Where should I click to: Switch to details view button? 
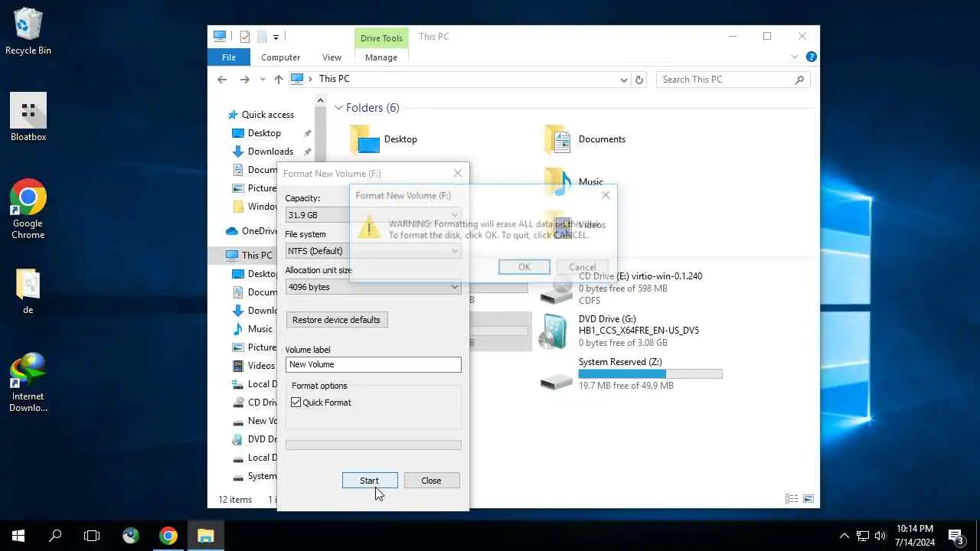(792, 499)
